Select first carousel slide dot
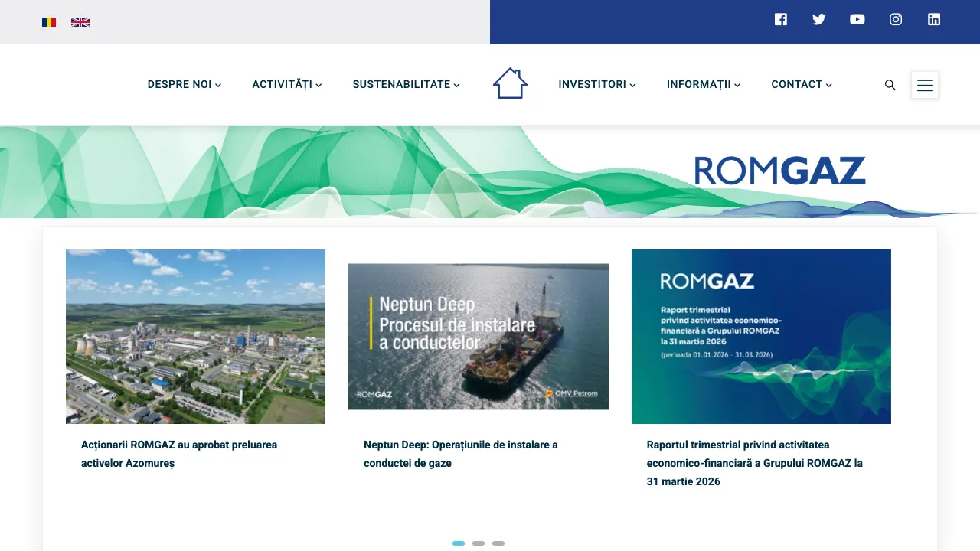 point(459,543)
